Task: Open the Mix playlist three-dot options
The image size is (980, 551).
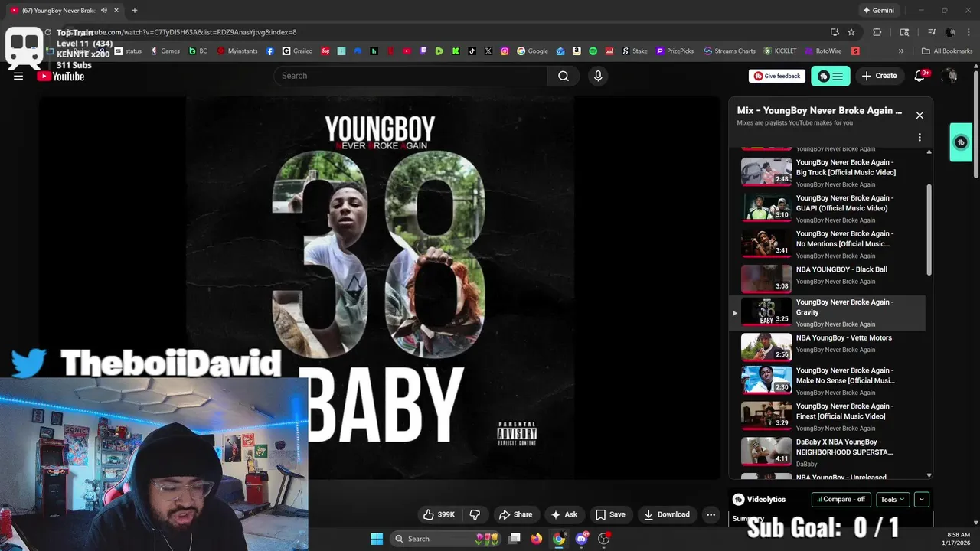Action: pyautogui.click(x=920, y=137)
